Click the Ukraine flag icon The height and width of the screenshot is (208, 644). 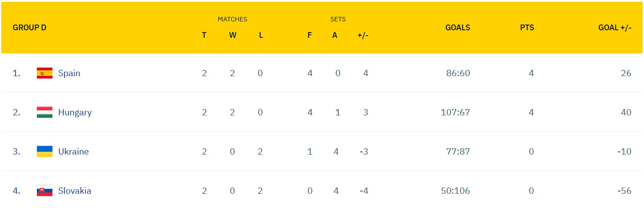(44, 151)
